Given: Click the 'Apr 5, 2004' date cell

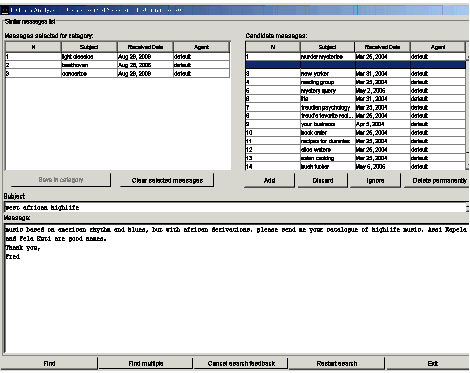Looking at the screenshot, I should 382,124.
